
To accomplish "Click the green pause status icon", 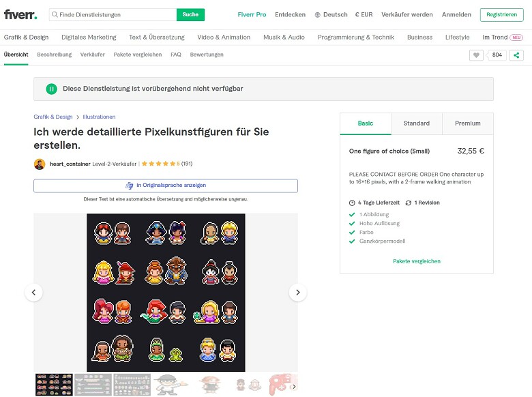I will 52,89.
